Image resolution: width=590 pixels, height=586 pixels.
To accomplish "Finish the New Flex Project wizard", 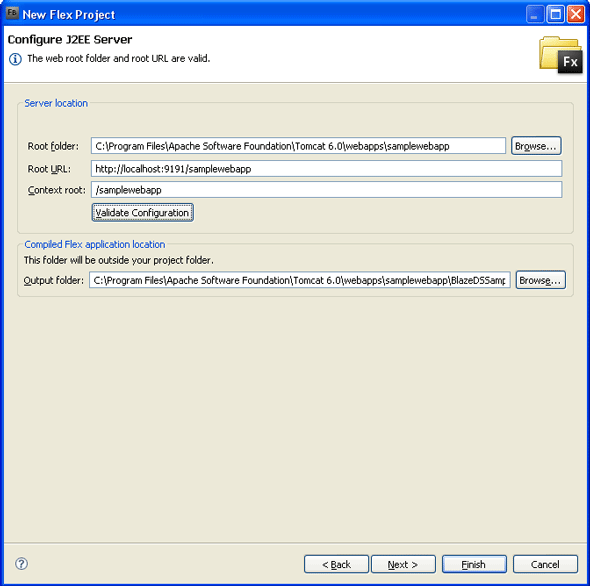I will tap(474, 564).
